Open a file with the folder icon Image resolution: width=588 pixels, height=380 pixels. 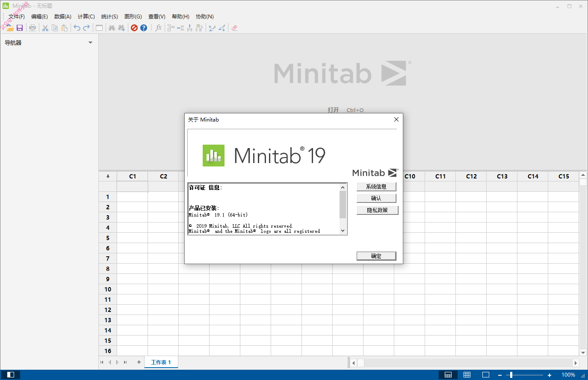pyautogui.click(x=9, y=28)
